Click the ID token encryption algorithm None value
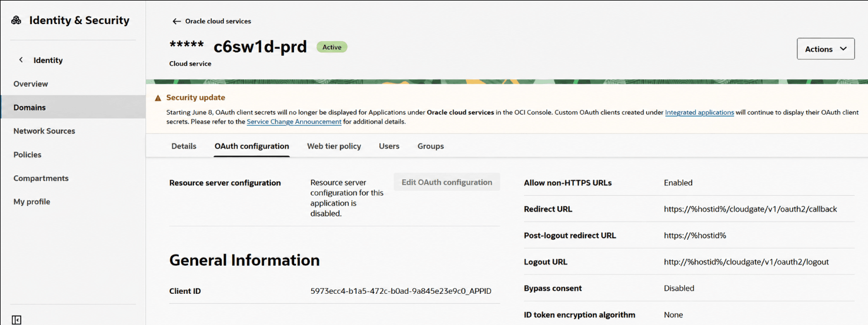Viewport: 868px width, 325px height. [673, 315]
